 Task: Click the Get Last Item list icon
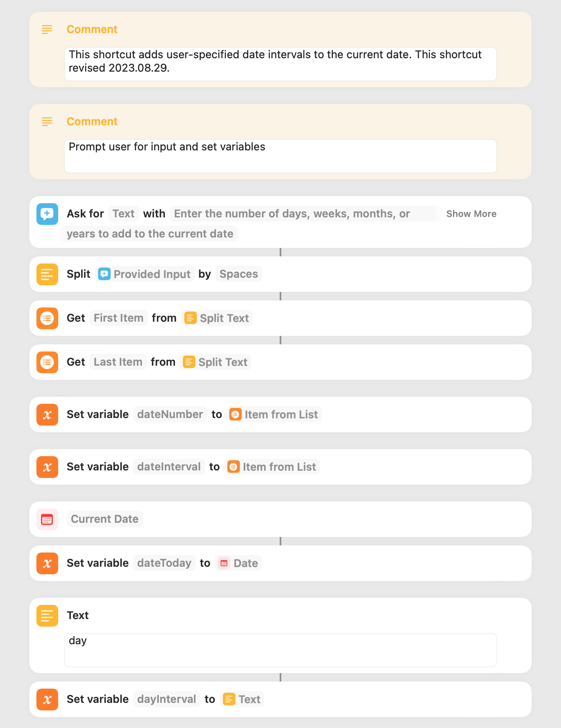[47, 362]
